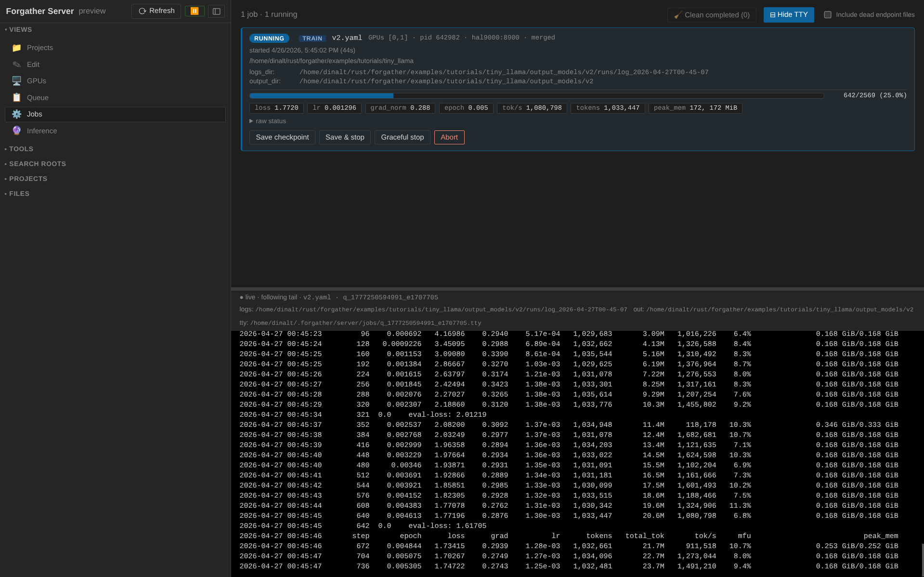Enable Include dead endpoint files checkbox

828,15
